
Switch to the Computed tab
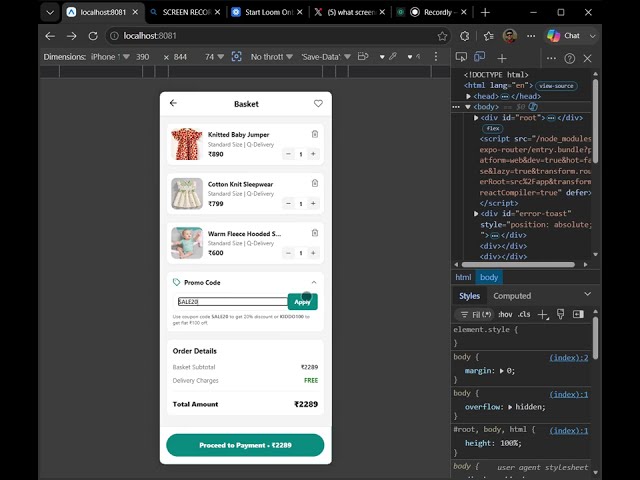(512, 296)
